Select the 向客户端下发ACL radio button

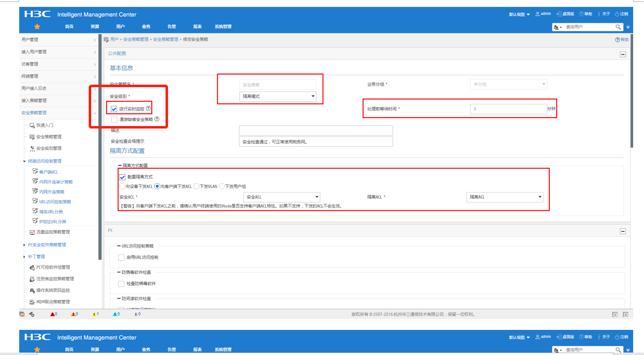tap(157, 187)
